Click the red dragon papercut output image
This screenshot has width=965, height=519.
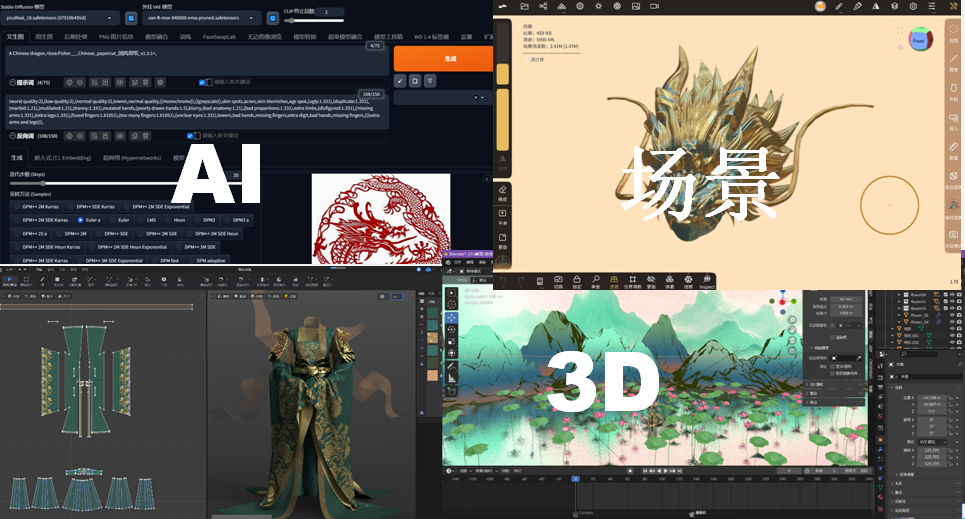tap(380, 217)
